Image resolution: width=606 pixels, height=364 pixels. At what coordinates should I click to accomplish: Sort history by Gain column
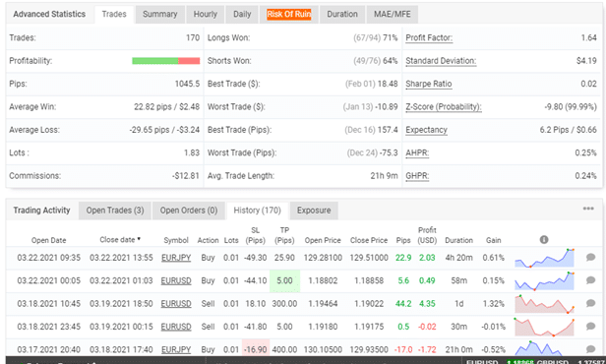[494, 240]
